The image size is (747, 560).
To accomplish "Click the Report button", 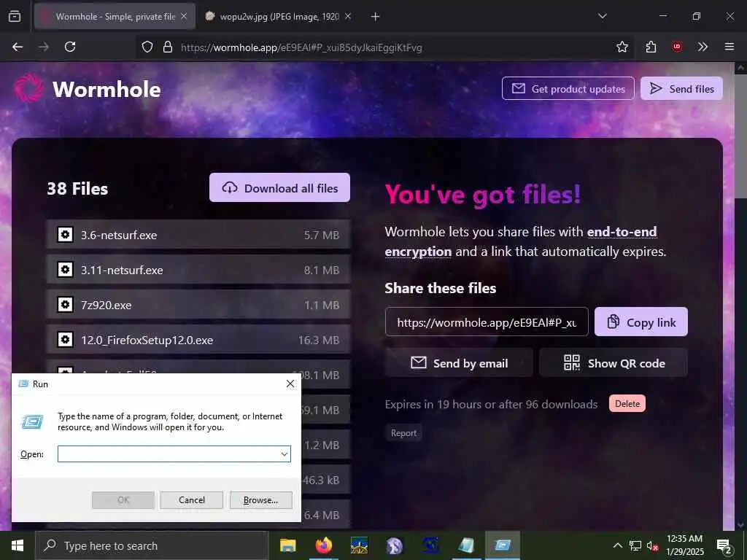I will tap(403, 433).
